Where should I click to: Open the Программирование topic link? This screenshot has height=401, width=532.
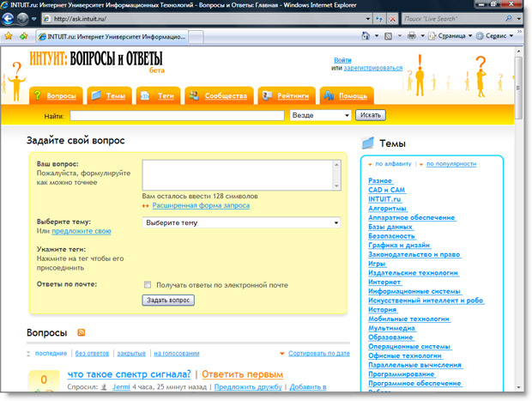(402, 374)
